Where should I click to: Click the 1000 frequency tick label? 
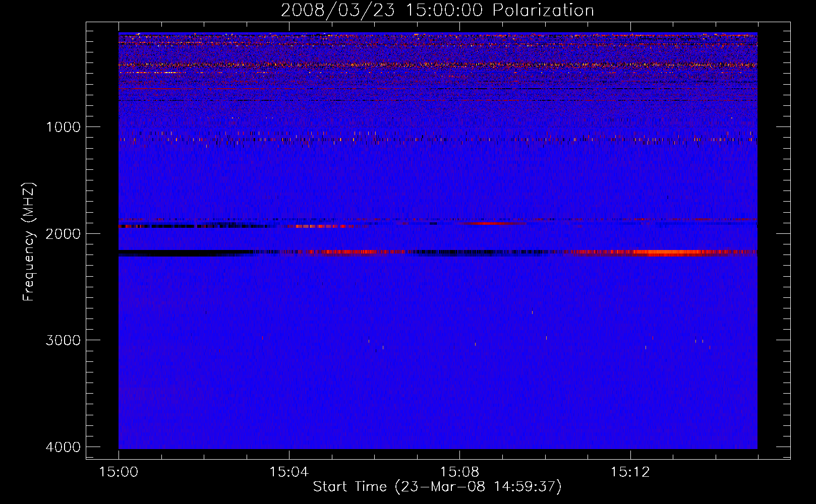point(63,127)
